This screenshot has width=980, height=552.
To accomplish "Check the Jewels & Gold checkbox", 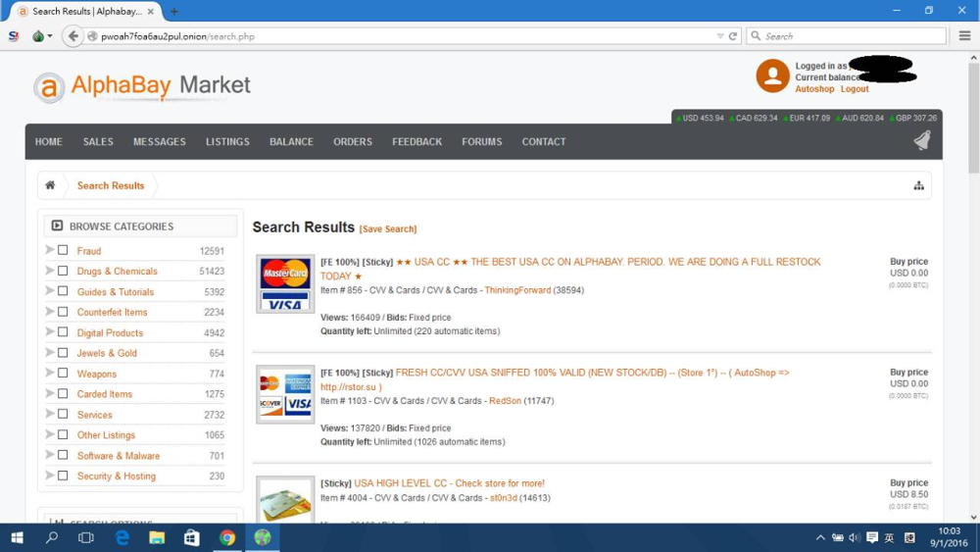I will coord(63,353).
